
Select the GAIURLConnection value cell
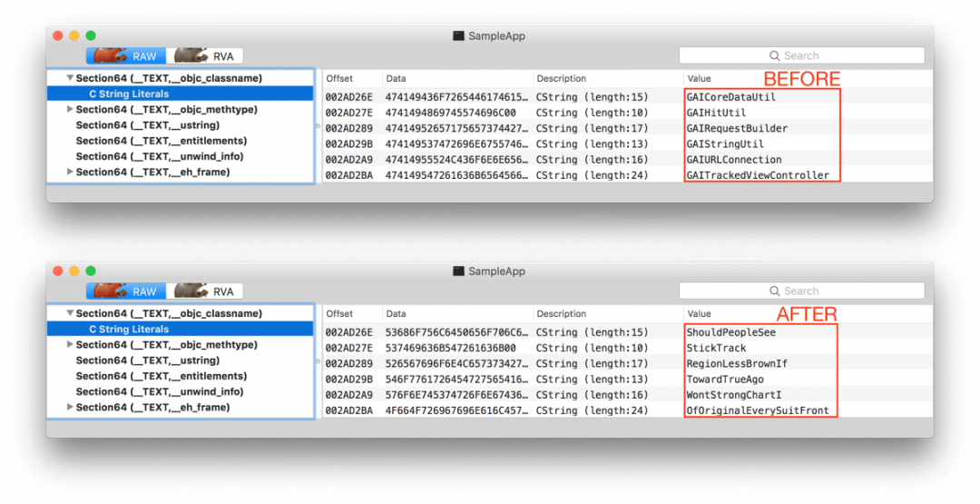pos(734,160)
